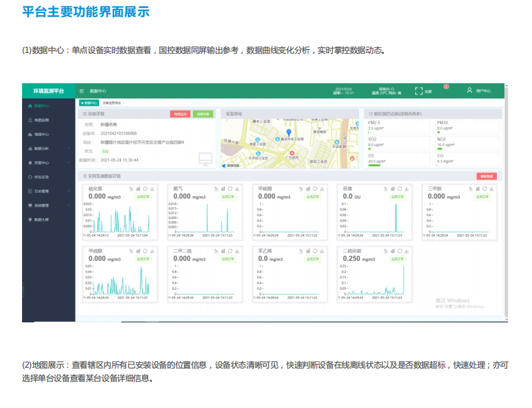Open the notification badge in header
This screenshot has height=408, width=532.
pos(446,86)
